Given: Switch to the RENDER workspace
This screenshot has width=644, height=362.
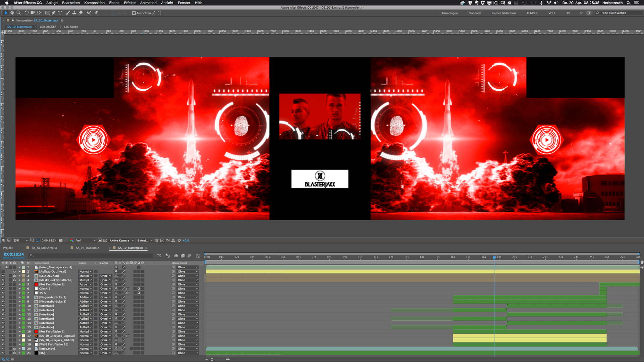Looking at the screenshot, I should pyautogui.click(x=532, y=13).
